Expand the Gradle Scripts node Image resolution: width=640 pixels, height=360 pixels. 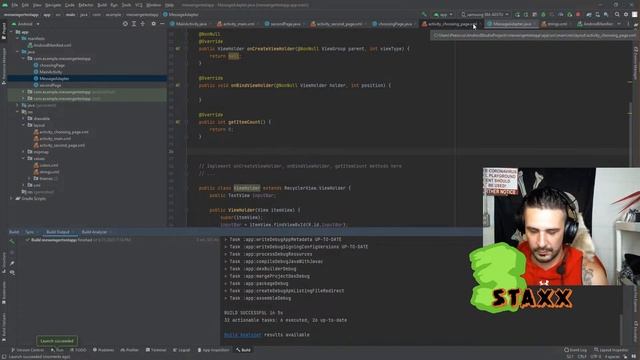pyautogui.click(x=12, y=198)
